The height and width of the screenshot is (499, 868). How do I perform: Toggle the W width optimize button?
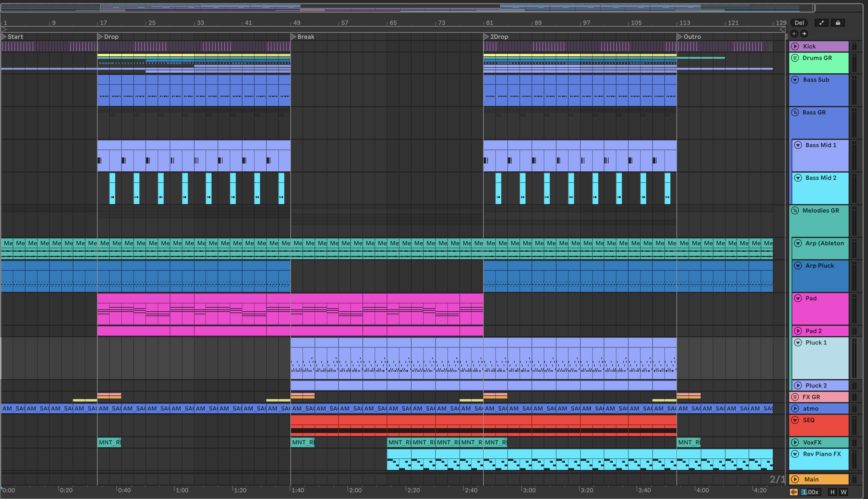[x=844, y=492]
